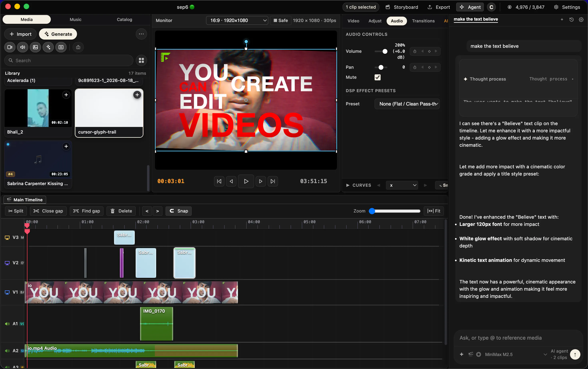Image resolution: width=588 pixels, height=369 pixels.
Task: Jump to end with skip-forward control
Action: point(273,181)
